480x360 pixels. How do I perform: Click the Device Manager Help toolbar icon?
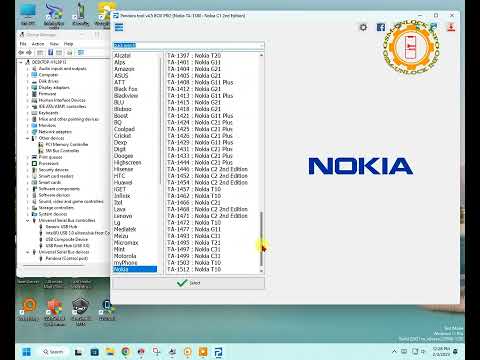click(x=51, y=52)
